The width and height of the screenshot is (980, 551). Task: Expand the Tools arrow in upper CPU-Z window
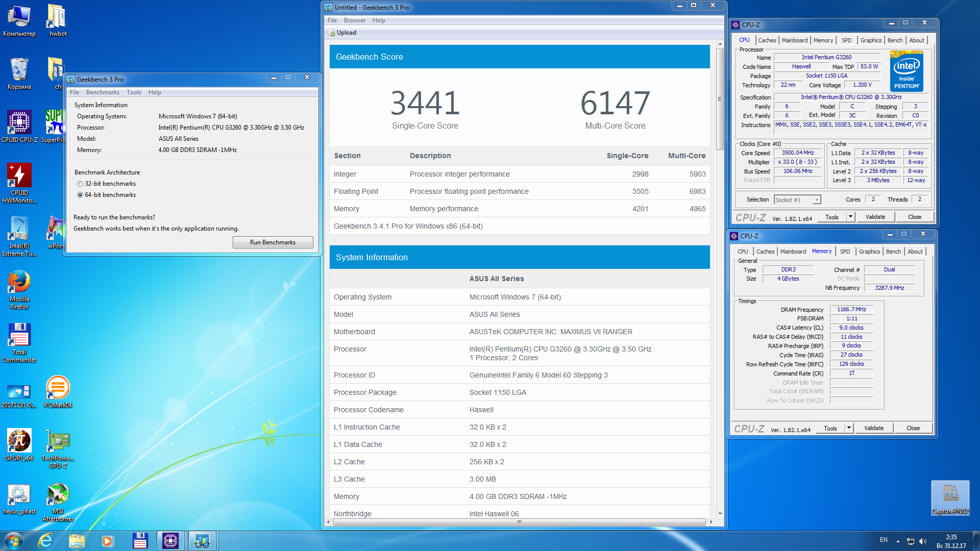click(x=850, y=217)
